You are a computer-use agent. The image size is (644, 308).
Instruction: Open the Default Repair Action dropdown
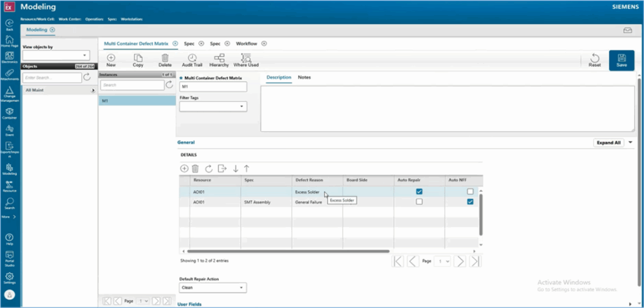click(213, 288)
